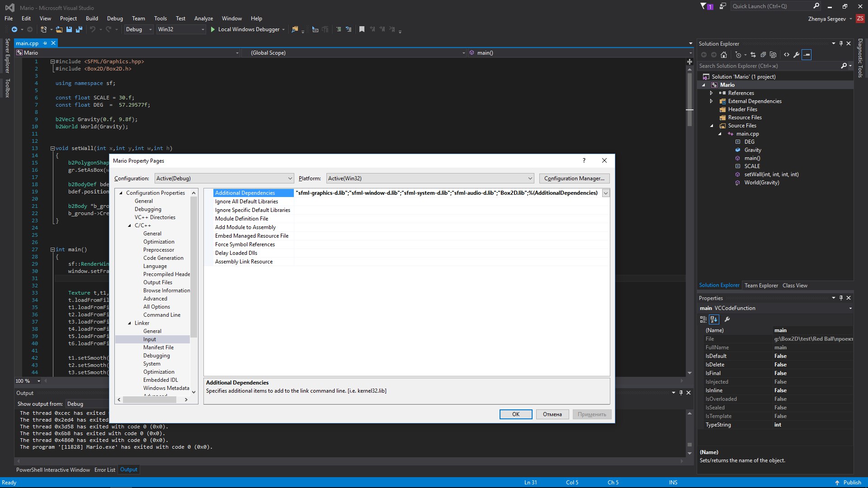Image resolution: width=868 pixels, height=488 pixels.
Task: Click the View Code icon in Solution Explorer
Action: [787, 55]
